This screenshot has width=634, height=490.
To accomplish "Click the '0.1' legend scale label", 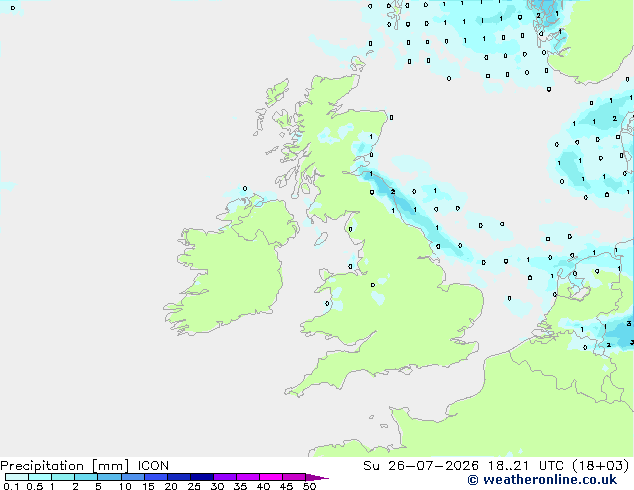I will point(11,486).
